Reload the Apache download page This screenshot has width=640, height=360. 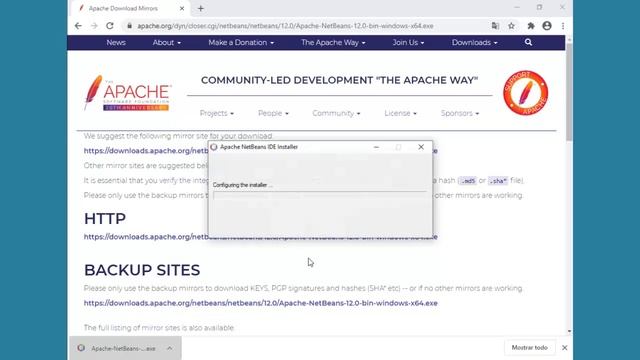110,26
